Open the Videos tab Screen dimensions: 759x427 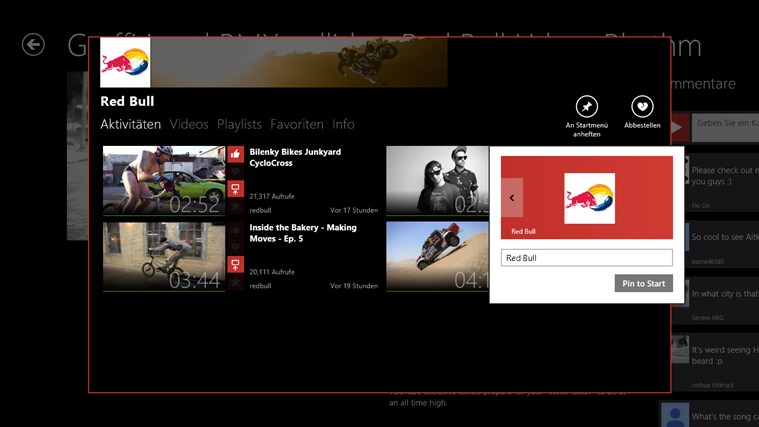(189, 124)
